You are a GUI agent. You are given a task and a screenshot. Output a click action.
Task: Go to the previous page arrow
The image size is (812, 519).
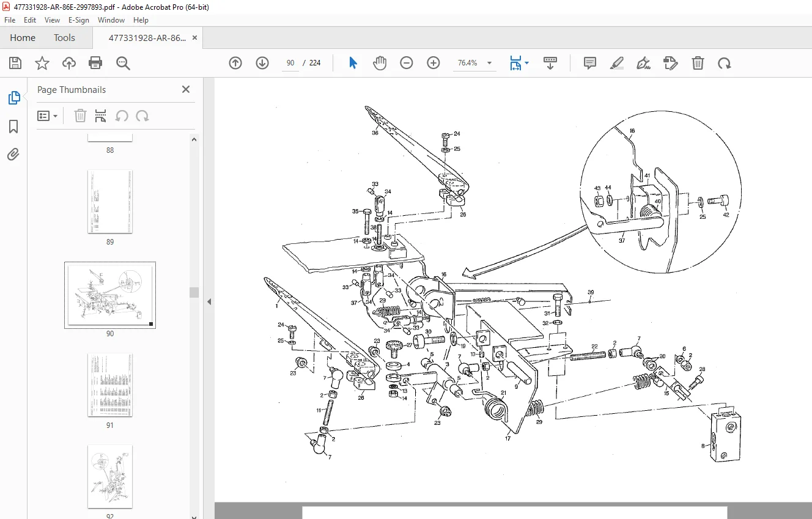pos(235,63)
